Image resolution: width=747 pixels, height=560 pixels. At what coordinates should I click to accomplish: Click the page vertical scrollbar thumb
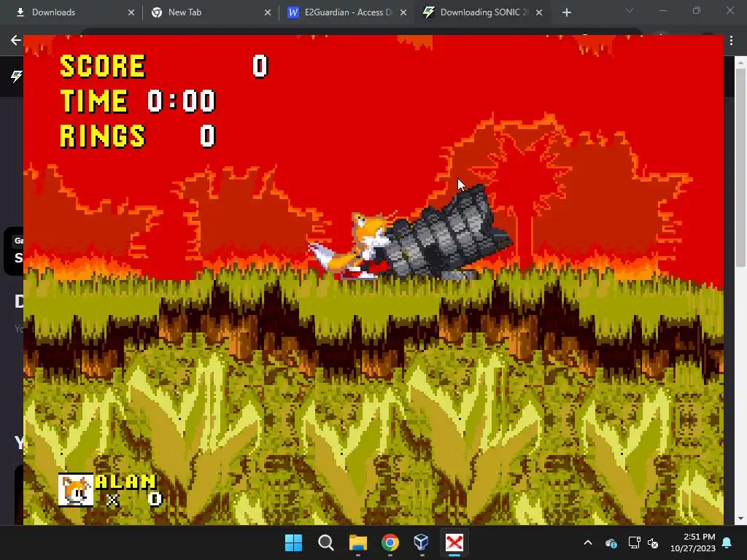(x=740, y=167)
